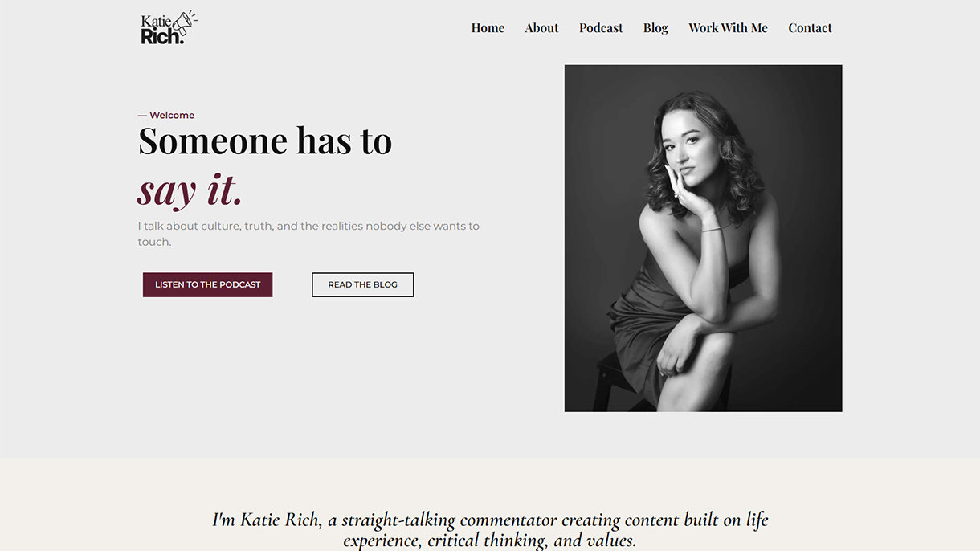Screen dimensions: 980x551
Task: Click the bracelet on the woman's wrist
Action: pyautogui.click(x=712, y=230)
